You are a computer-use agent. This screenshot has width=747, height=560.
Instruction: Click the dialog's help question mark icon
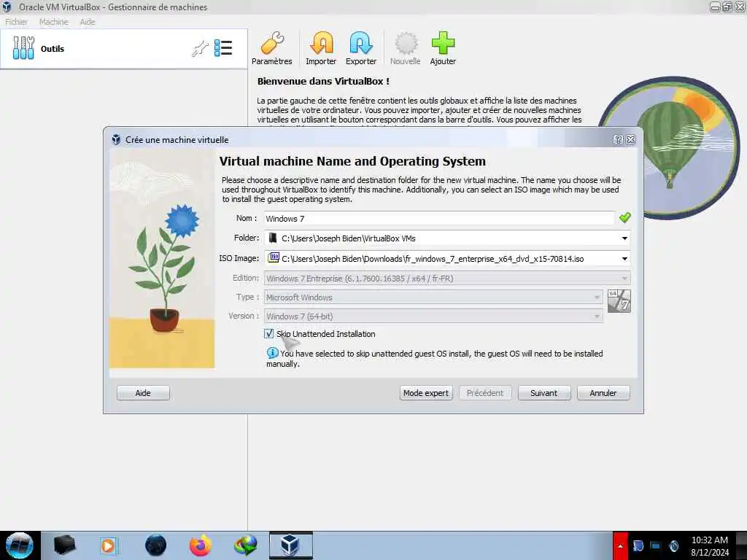point(618,139)
